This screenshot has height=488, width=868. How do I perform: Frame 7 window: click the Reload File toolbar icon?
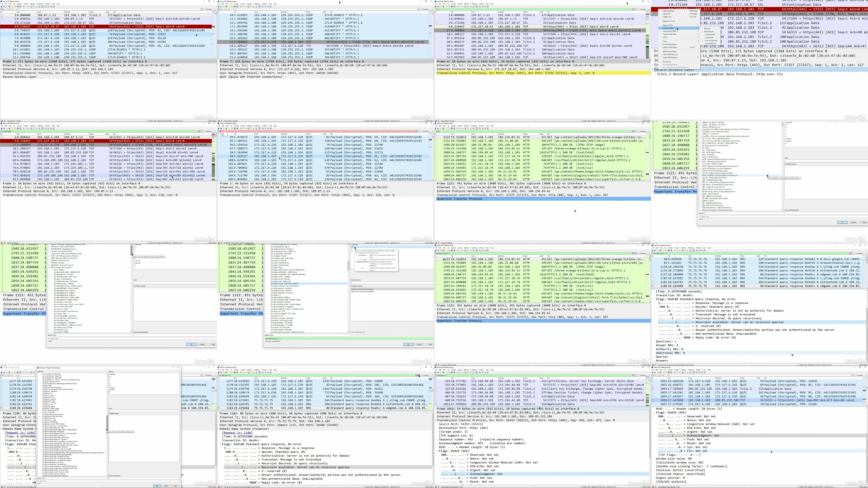click(x=237, y=7)
